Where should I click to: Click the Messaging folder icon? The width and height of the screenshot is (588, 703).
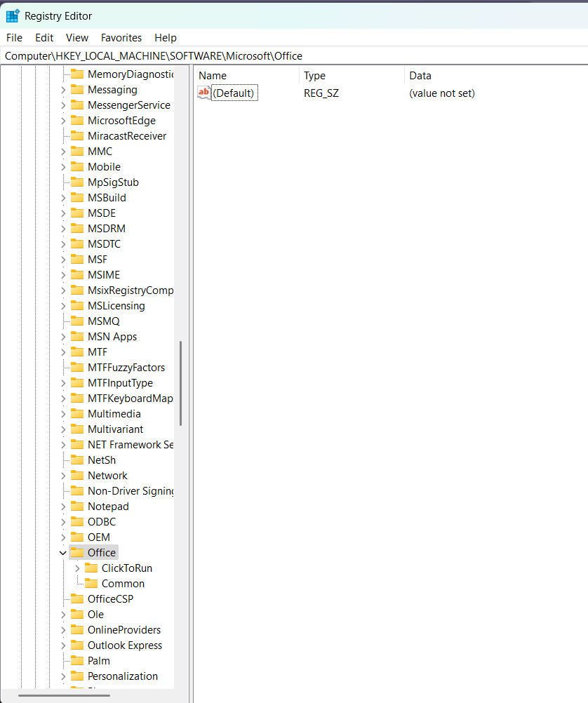(77, 89)
